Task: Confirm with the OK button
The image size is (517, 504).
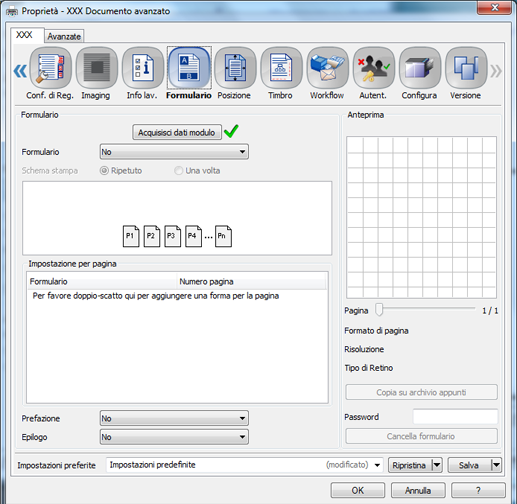Action: pos(358,490)
